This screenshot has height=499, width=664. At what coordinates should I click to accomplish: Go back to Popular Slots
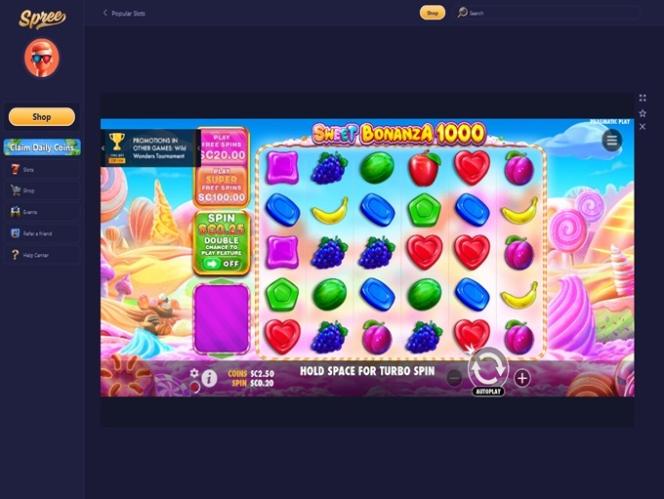pyautogui.click(x=124, y=13)
